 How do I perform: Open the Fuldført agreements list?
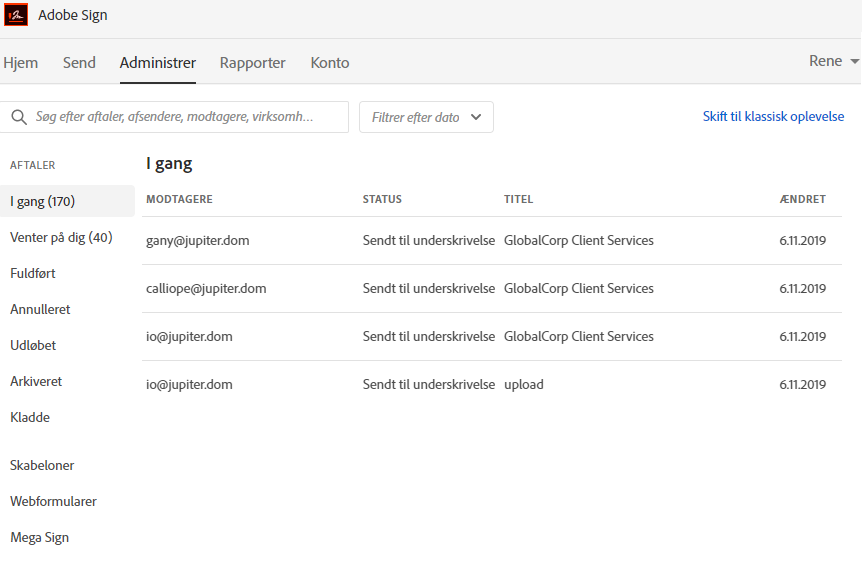pos(33,273)
